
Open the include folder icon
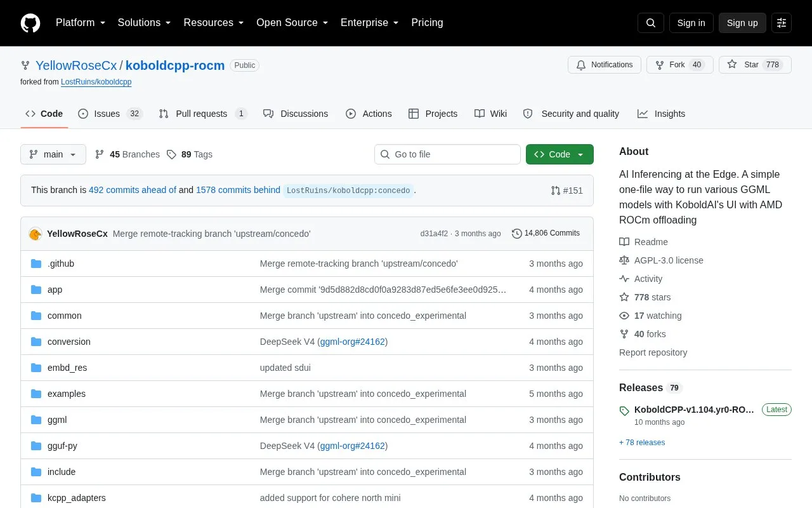click(36, 472)
